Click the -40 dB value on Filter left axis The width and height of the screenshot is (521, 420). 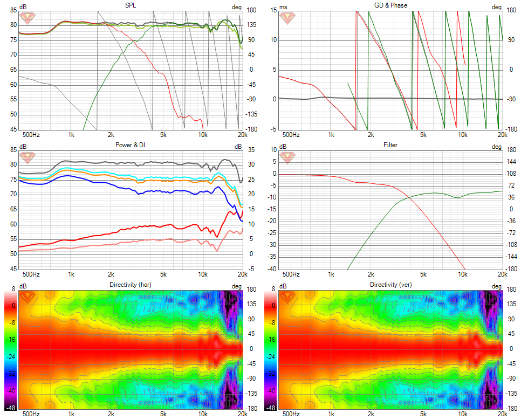point(272,268)
